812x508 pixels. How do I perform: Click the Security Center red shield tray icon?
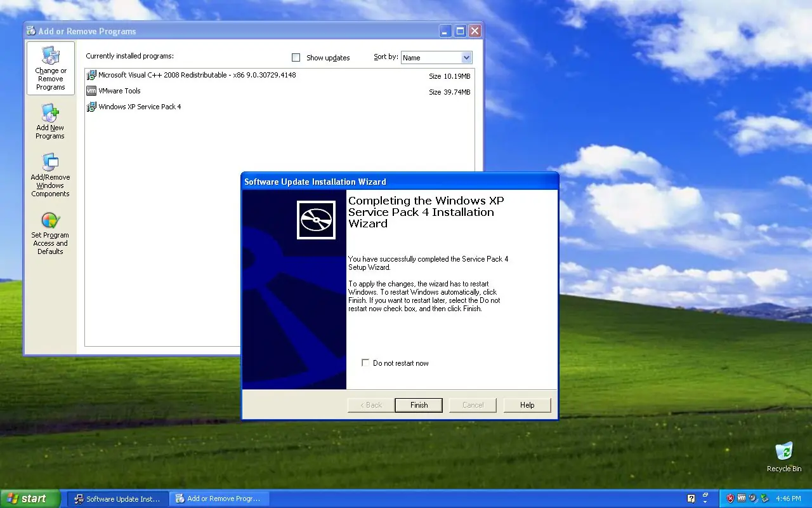730,498
